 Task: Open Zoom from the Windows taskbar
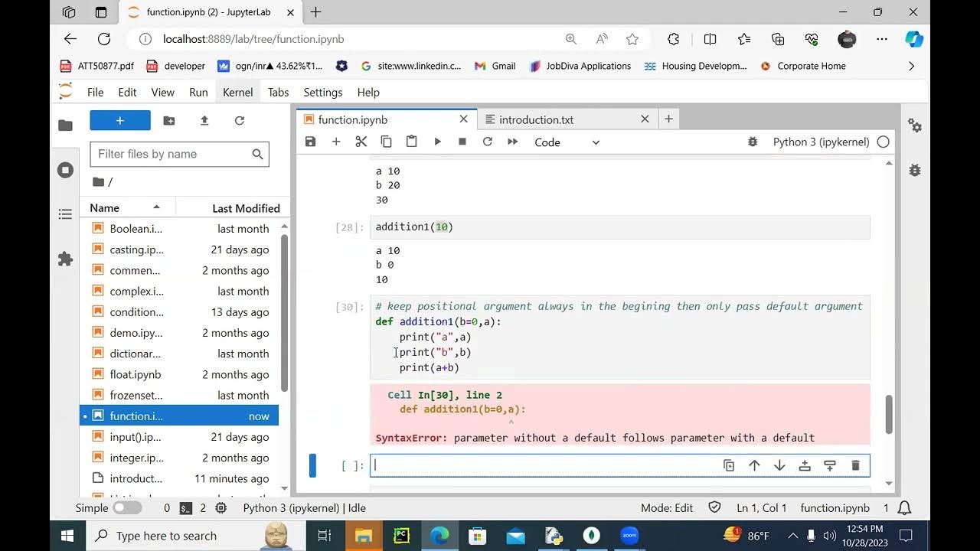tap(629, 536)
